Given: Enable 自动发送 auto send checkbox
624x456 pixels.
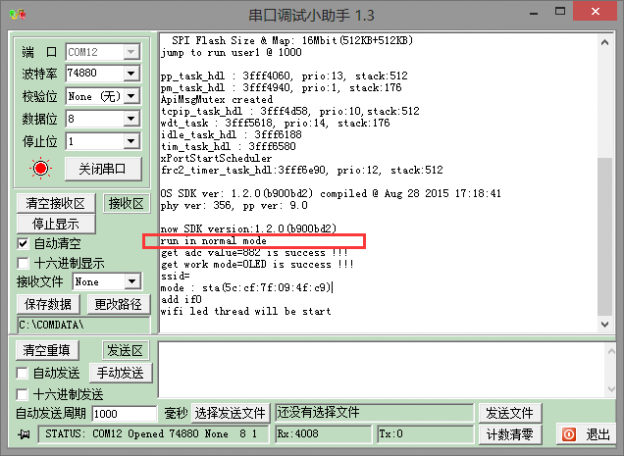Looking at the screenshot, I should (x=22, y=373).
